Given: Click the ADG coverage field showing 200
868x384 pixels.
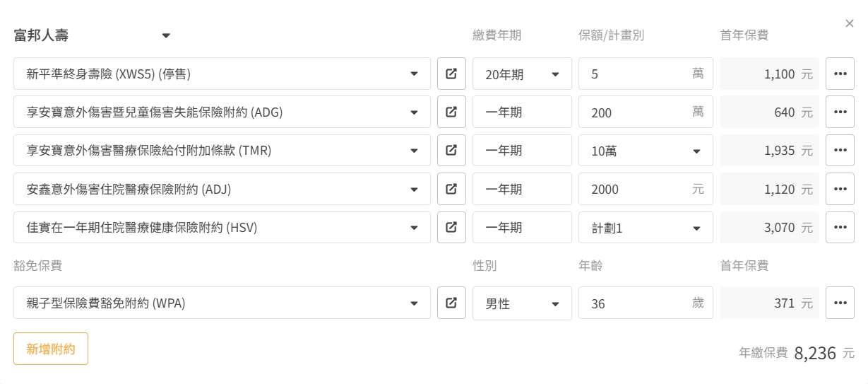Looking at the screenshot, I should [x=636, y=112].
